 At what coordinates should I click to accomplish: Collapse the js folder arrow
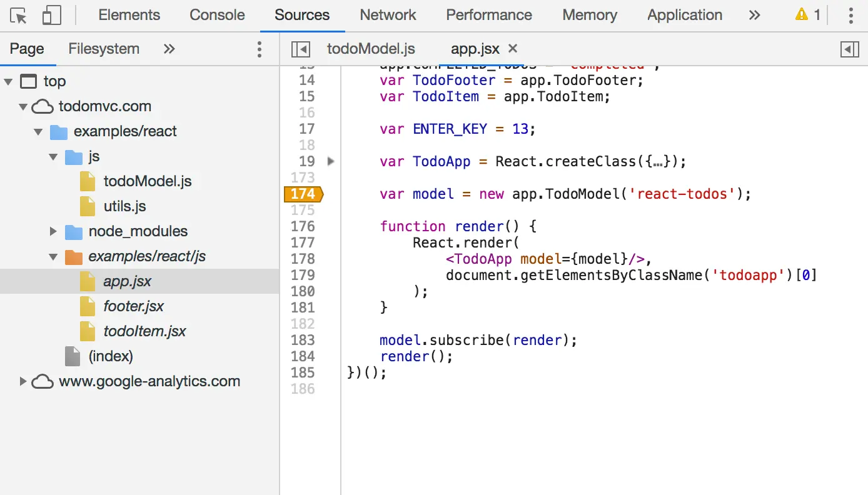tap(54, 157)
